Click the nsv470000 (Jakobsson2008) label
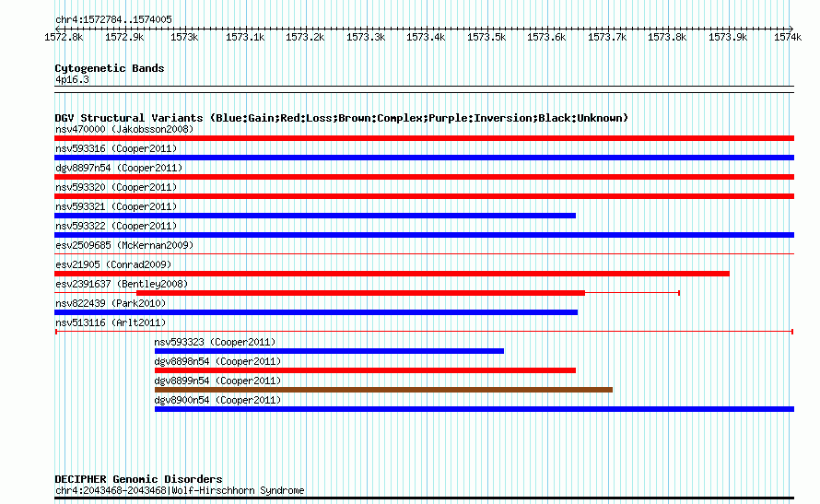 124,129
